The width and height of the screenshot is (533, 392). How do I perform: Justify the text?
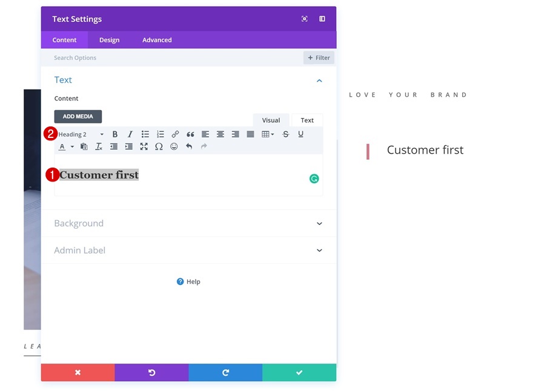click(250, 134)
